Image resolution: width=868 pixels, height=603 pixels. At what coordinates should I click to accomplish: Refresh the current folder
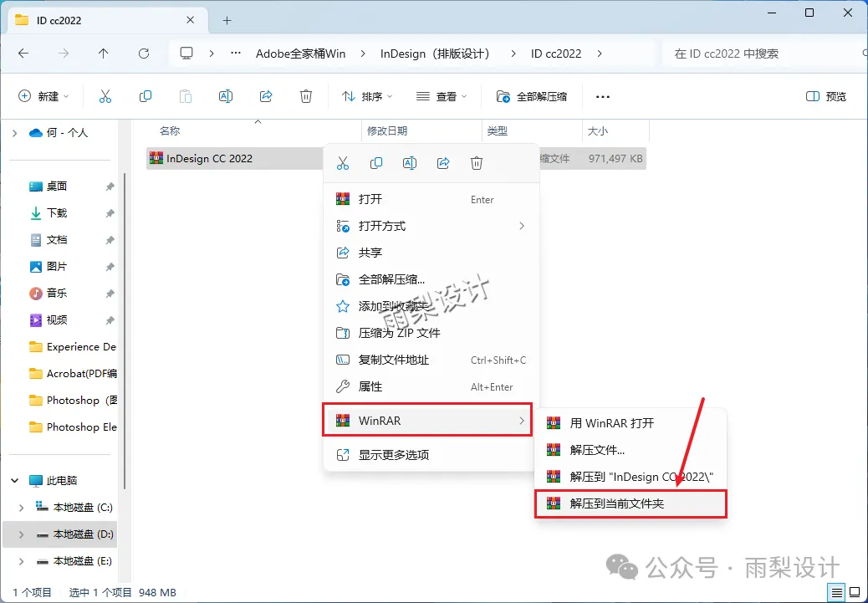click(144, 54)
